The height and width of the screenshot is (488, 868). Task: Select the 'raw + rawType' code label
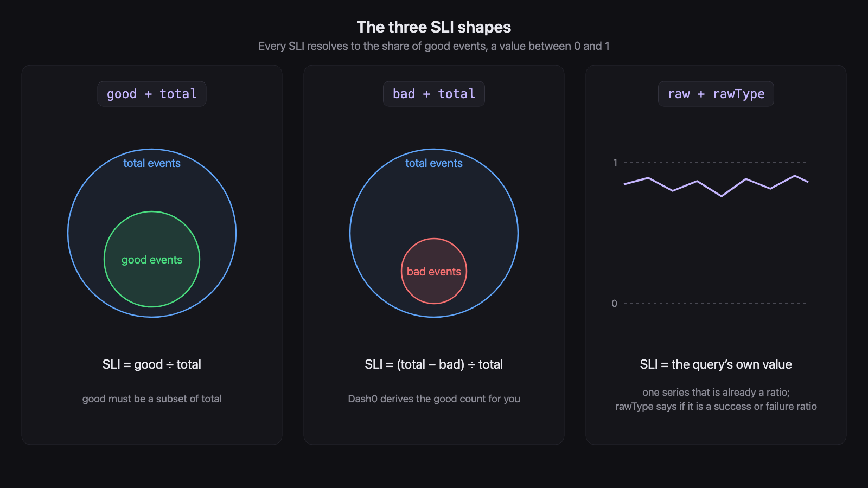716,94
